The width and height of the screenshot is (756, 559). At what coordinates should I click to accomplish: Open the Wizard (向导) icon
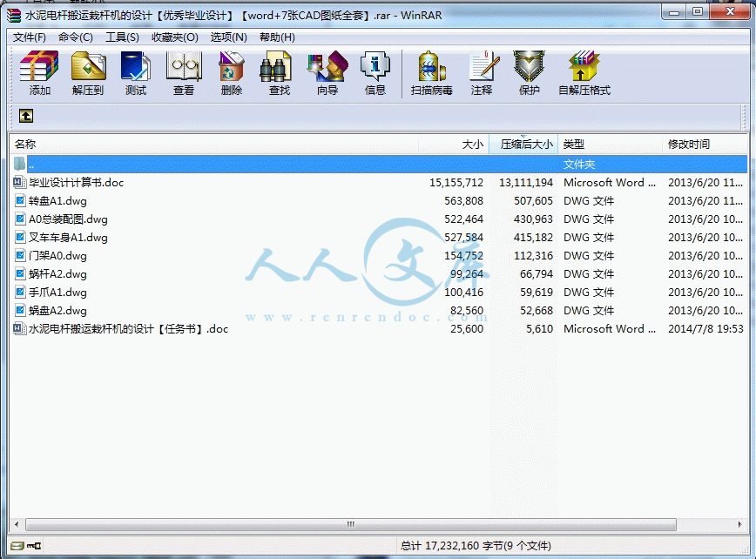click(327, 66)
